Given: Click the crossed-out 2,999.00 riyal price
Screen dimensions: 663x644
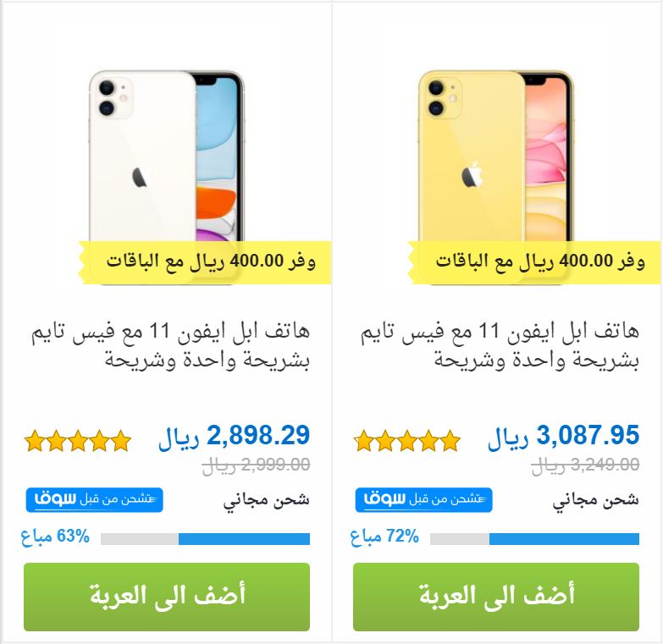Looking at the screenshot, I should coord(257,465).
